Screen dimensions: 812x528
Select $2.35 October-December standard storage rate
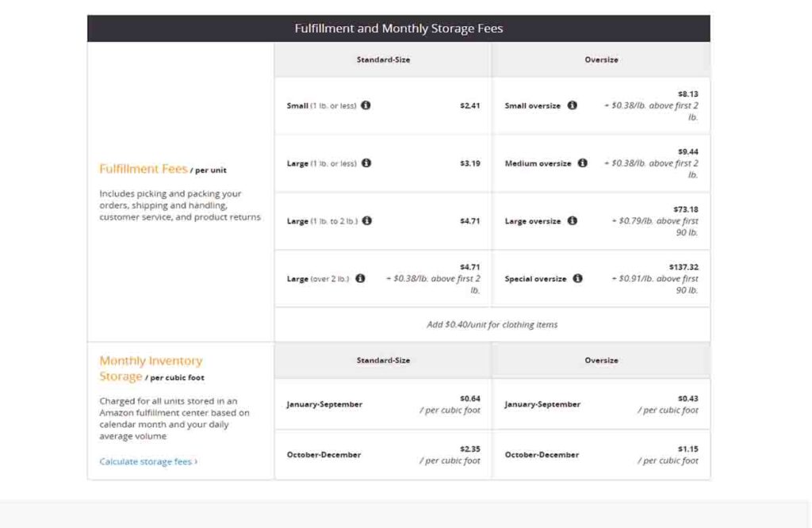click(469, 449)
